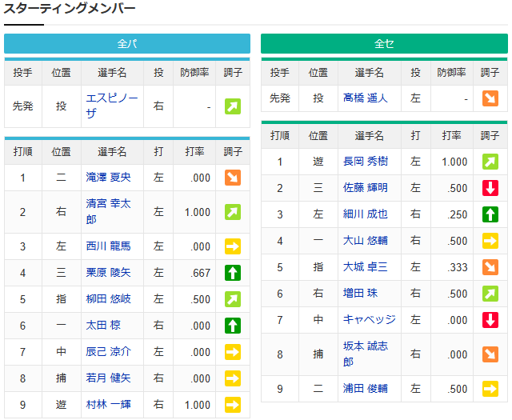This screenshot has height=420, width=512.
Task: Click the condition icon for 村林 一輝
Action: click(x=233, y=405)
